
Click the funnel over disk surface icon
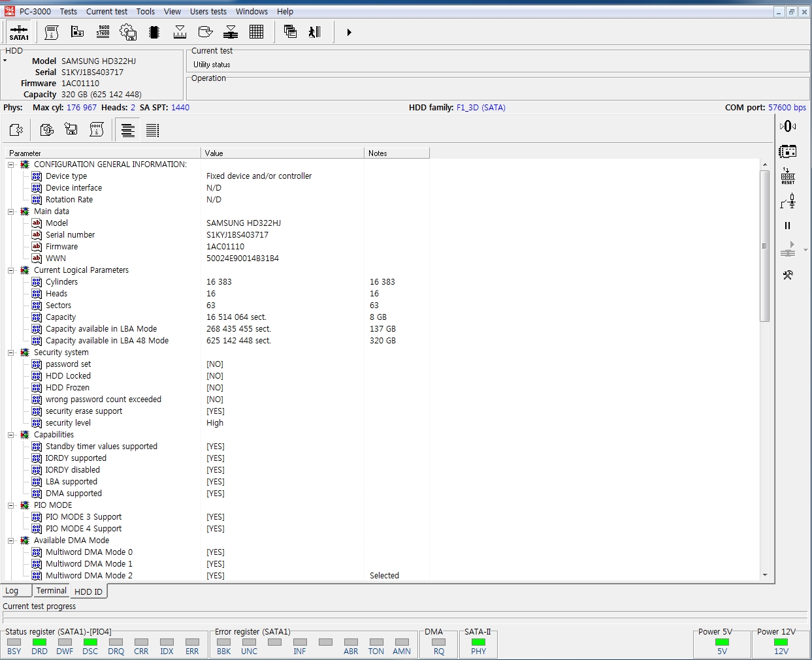[231, 32]
